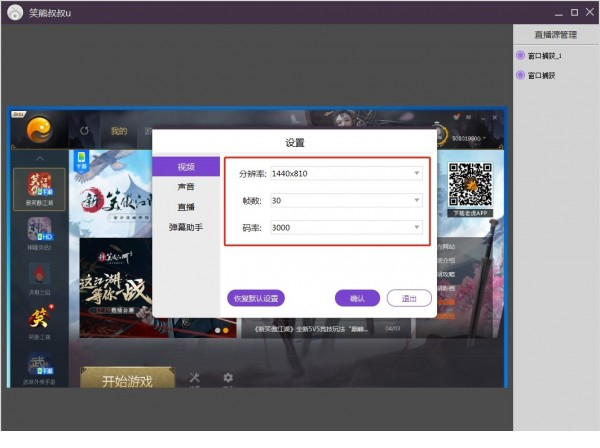The image size is (600, 448).
Task: Click the yellow swirl launcher logo
Action: pyautogui.click(x=39, y=130)
